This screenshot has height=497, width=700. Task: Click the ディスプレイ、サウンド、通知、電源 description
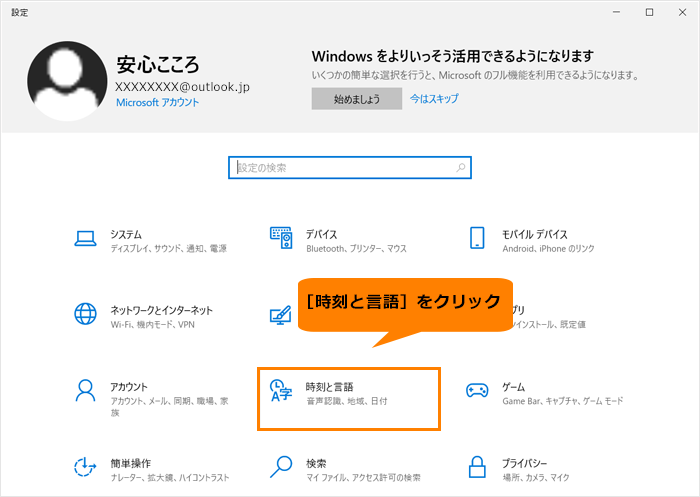point(169,248)
